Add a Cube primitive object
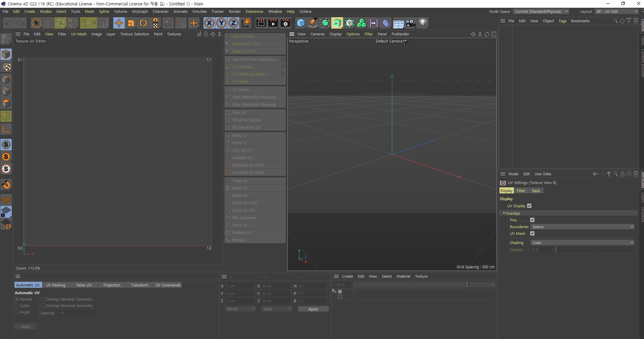Screen dimensions: 644x339 point(301,23)
